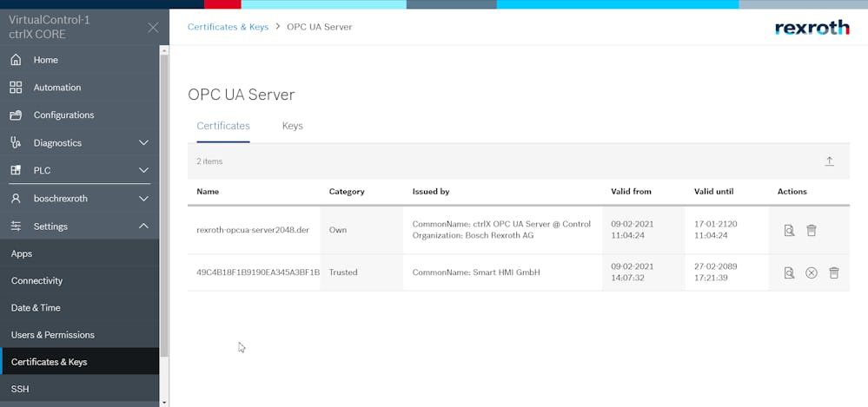Click the rexroth logo
Screen dimensions: 868x407
tap(812, 28)
